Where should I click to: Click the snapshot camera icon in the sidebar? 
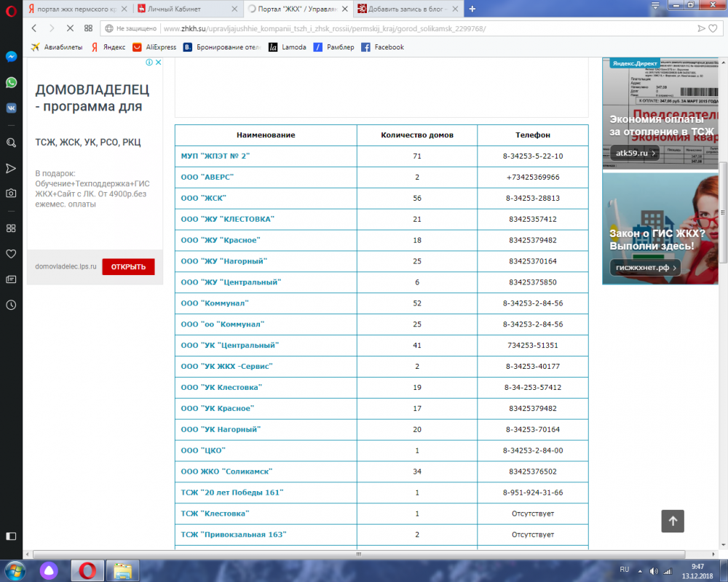(11, 194)
